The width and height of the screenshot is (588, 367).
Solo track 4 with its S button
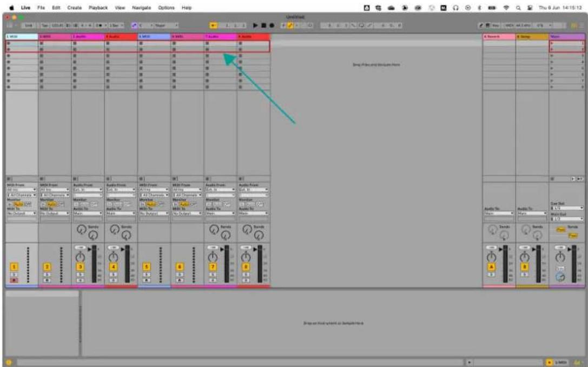click(113, 275)
